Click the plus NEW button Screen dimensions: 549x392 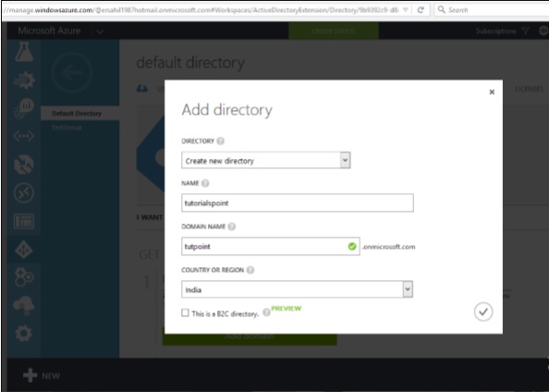pos(42,375)
